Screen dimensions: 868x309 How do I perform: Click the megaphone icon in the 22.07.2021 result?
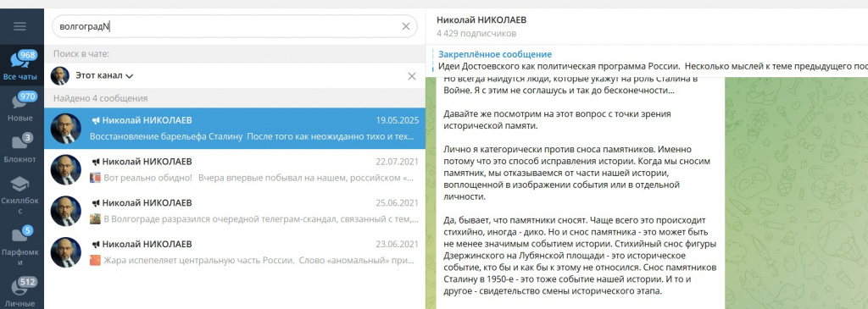[x=95, y=162]
